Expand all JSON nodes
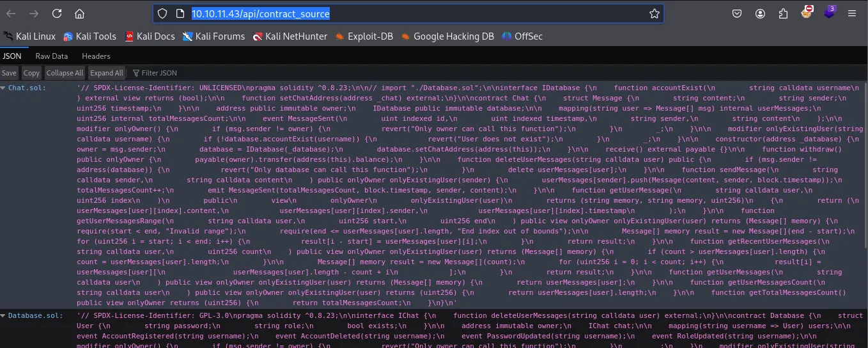This screenshot has height=348, width=868. (106, 73)
